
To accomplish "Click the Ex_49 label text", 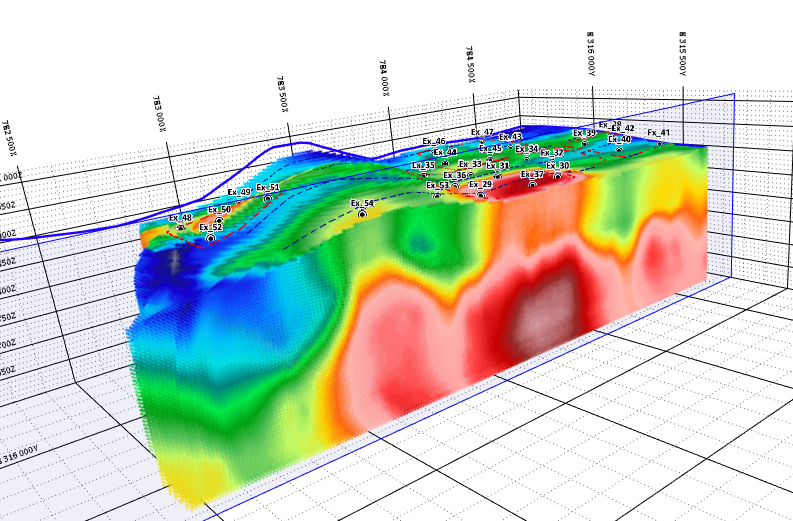I will [x=239, y=192].
